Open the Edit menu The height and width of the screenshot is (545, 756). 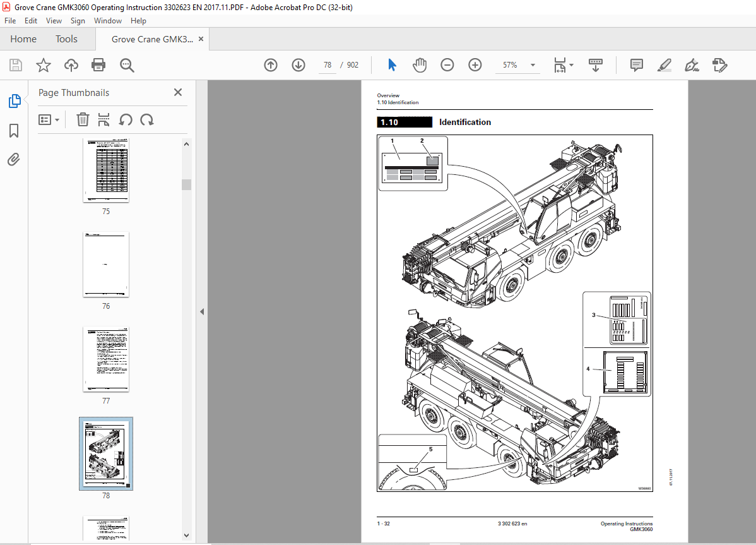[x=31, y=21]
